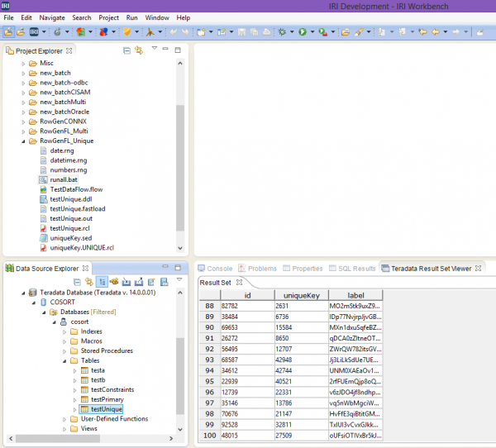Click the id column header
Image resolution: width=496 pixels, height=448 pixels.
click(x=247, y=296)
